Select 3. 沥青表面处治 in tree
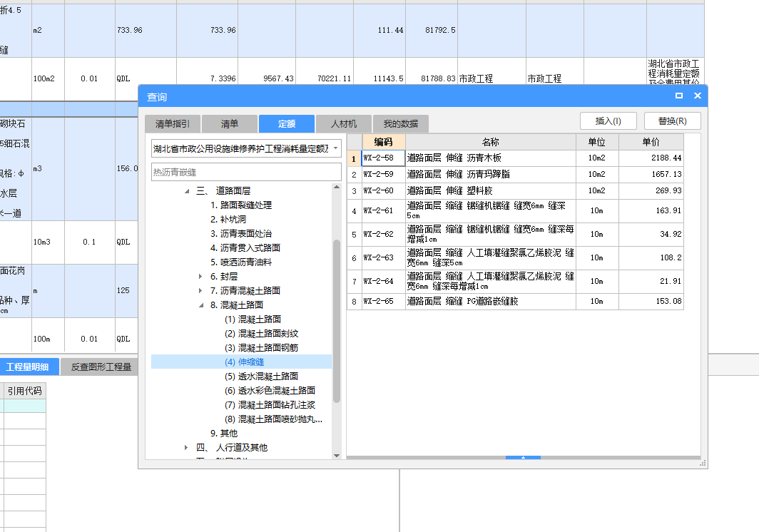The image size is (759, 532). [x=241, y=234]
